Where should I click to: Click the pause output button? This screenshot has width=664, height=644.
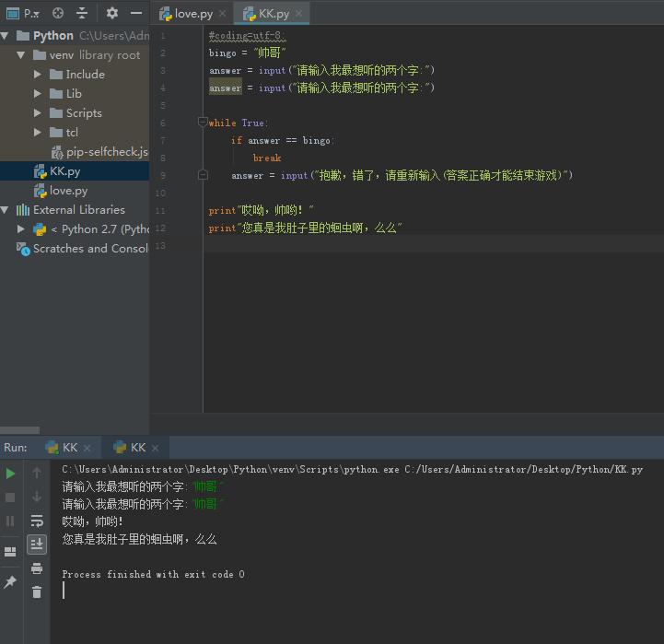(x=10, y=521)
